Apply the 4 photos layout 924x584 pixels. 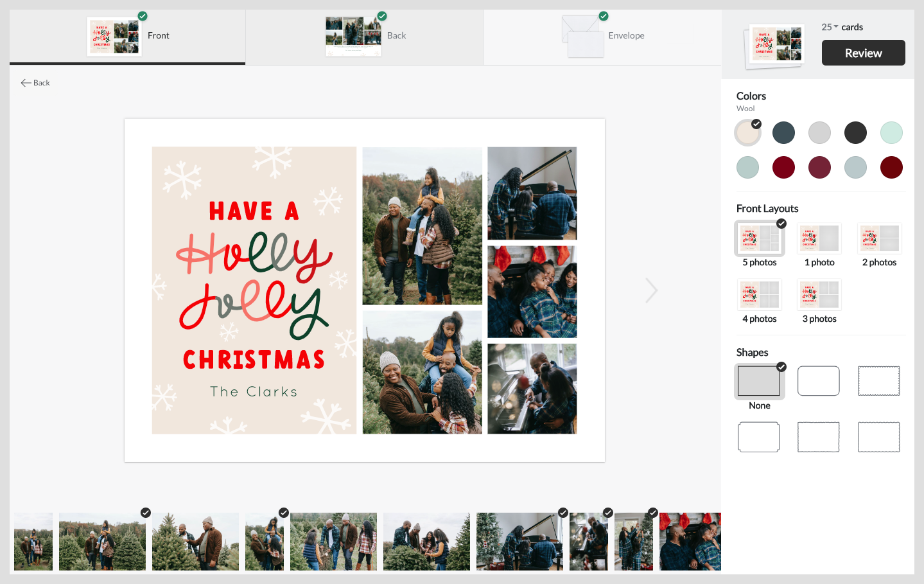tap(759, 294)
